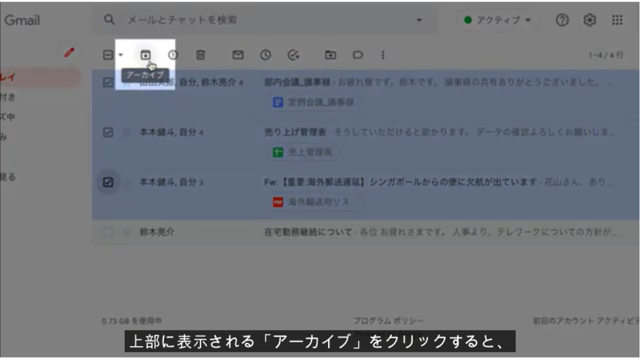
Task: Open the アクティブ status dropdown
Action: 498,20
